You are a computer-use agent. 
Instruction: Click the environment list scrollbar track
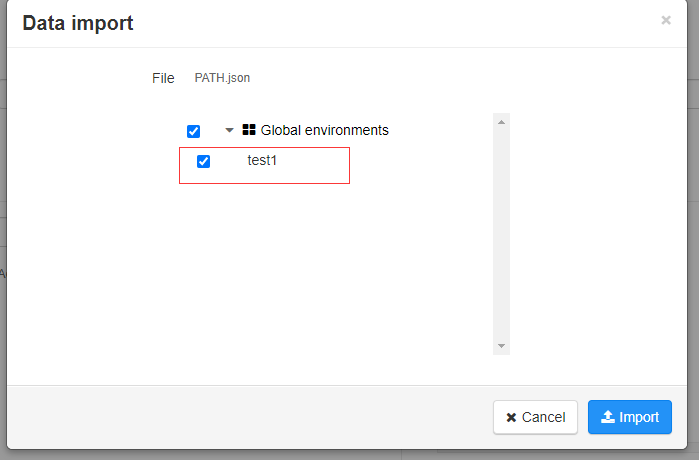(x=502, y=240)
